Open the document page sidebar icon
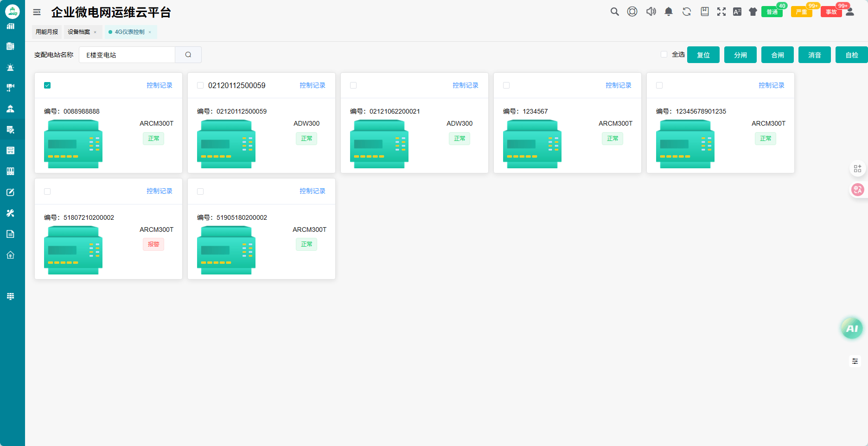This screenshot has height=446, width=868. [x=10, y=234]
